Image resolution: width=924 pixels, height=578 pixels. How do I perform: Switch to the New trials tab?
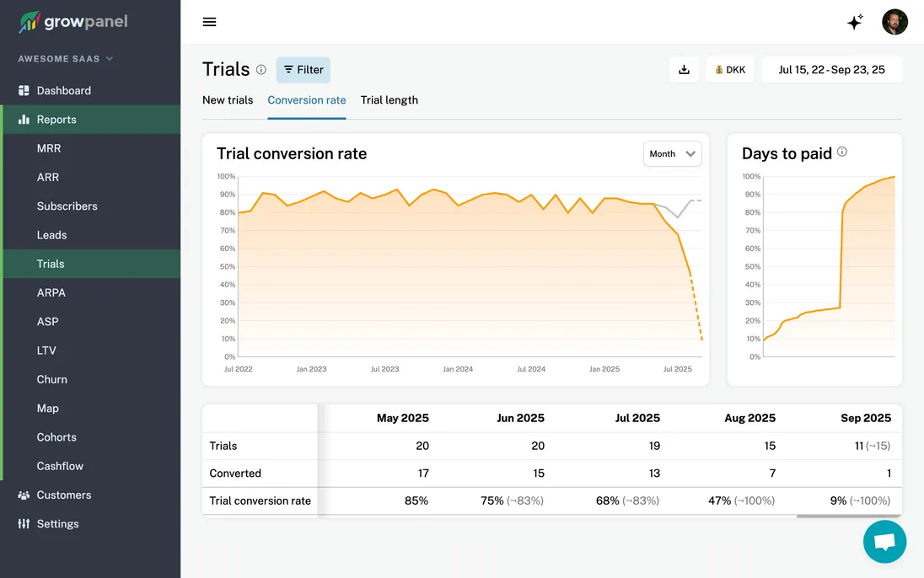pyautogui.click(x=227, y=99)
